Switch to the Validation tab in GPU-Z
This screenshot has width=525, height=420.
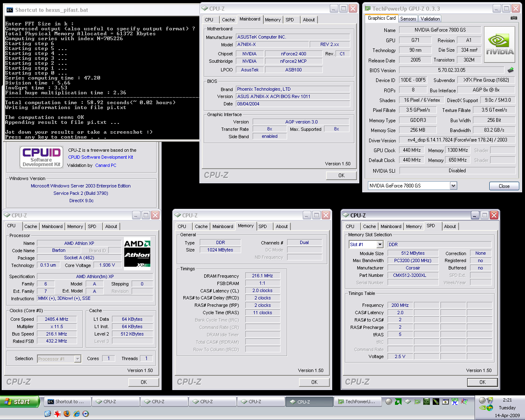[430, 19]
